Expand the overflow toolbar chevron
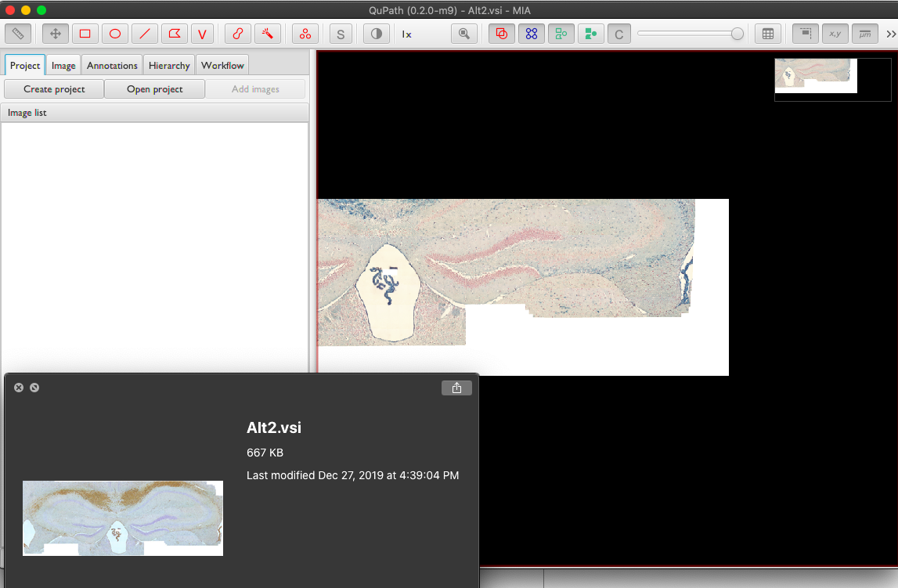The height and width of the screenshot is (588, 898). point(889,34)
